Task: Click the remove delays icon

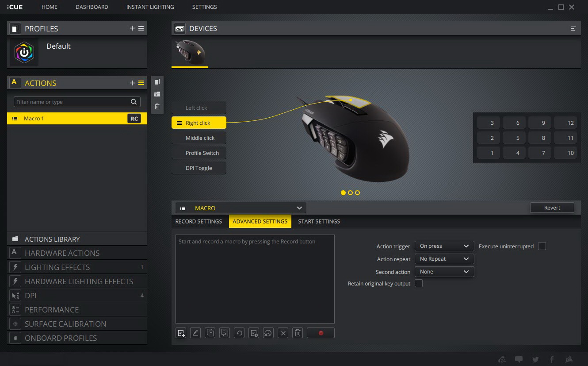Action: point(268,333)
